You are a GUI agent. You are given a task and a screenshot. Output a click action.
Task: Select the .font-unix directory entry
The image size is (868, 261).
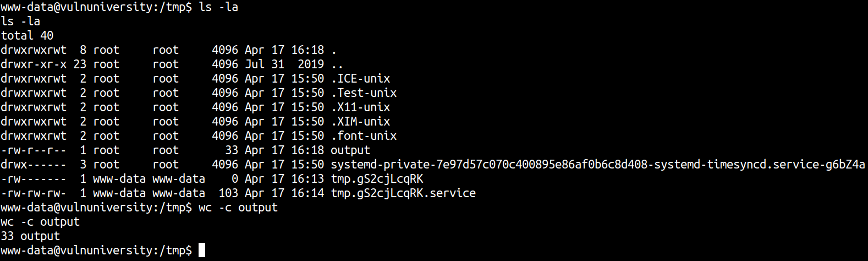[364, 135]
